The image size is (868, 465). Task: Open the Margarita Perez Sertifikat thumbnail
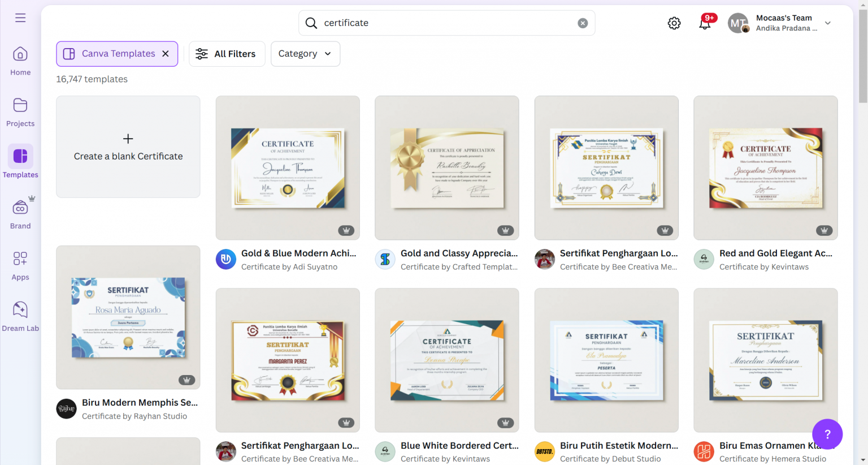pyautogui.click(x=288, y=360)
